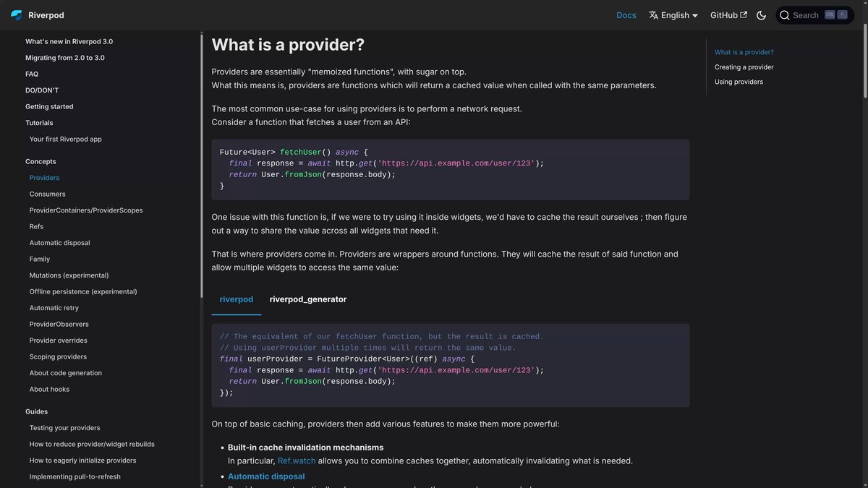The height and width of the screenshot is (488, 868).
Task: Open Offline persistence (experimental) page
Action: click(x=83, y=291)
